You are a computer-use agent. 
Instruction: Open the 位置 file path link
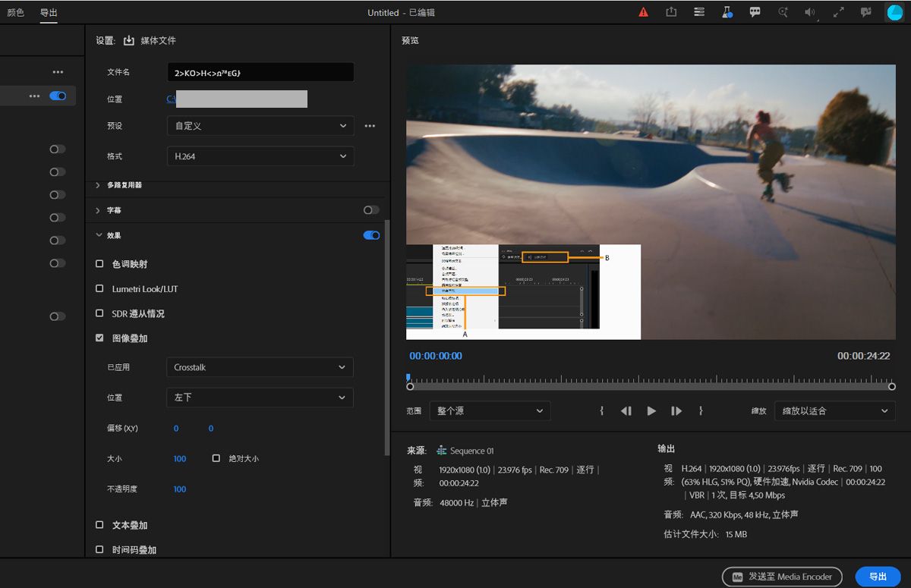(172, 99)
